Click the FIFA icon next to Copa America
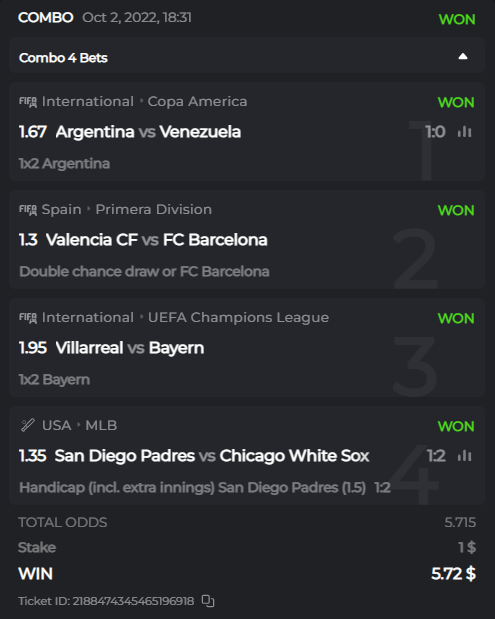 click(28, 102)
